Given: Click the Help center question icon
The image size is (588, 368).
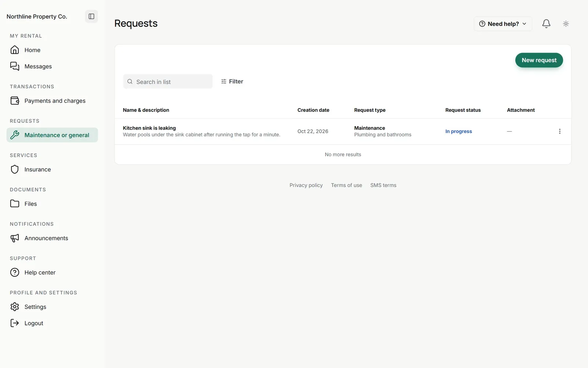Looking at the screenshot, I should coord(15,272).
